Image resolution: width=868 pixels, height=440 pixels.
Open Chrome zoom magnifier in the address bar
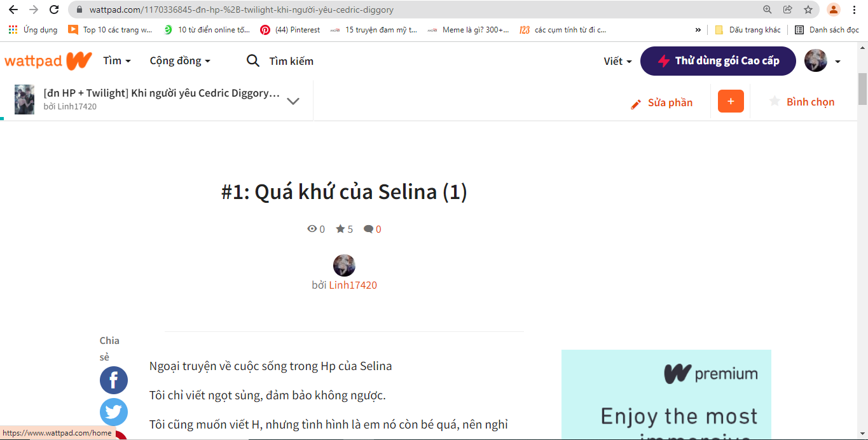[768, 10]
